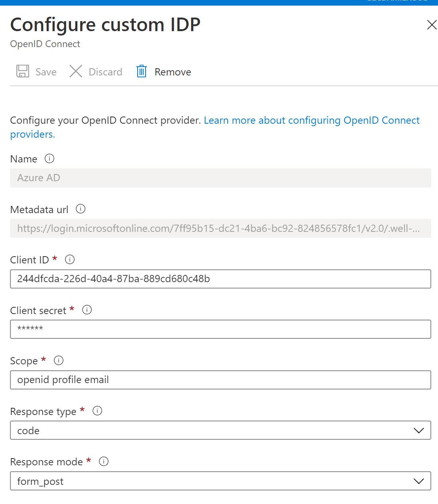Click the info icon next to Name
Screen dimensions: 438x504
[x=49, y=158]
